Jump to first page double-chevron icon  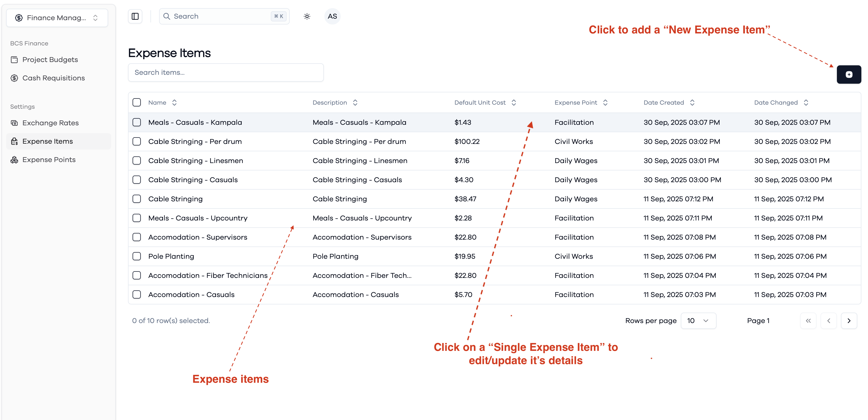coord(808,320)
